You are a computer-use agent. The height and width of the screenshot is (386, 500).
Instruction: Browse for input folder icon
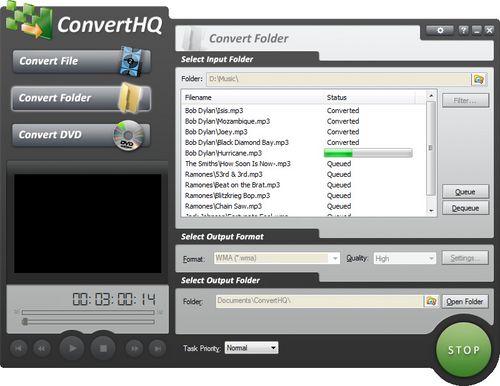(479, 79)
